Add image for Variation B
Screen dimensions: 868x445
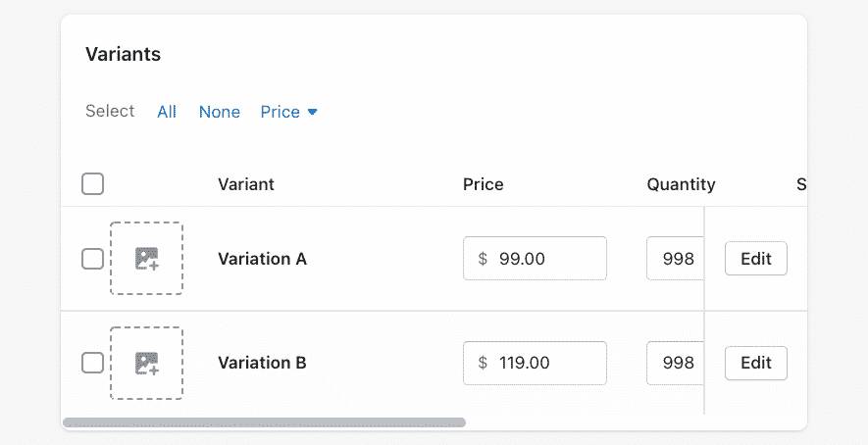[146, 363]
